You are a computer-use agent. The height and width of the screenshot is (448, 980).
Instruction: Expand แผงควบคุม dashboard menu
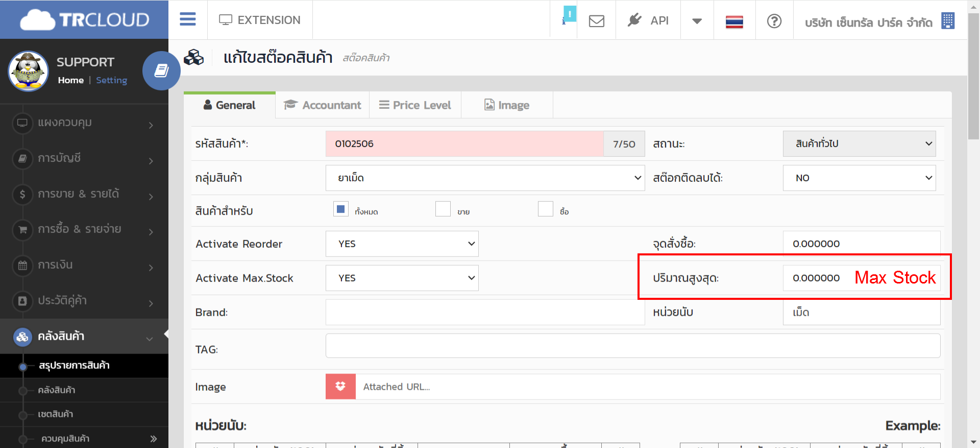click(x=84, y=123)
